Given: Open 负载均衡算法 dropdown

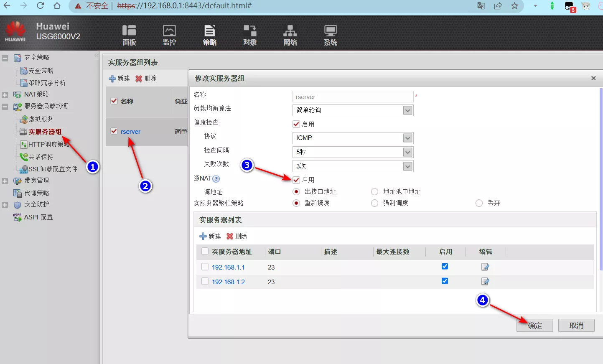Looking at the screenshot, I should coord(407,110).
